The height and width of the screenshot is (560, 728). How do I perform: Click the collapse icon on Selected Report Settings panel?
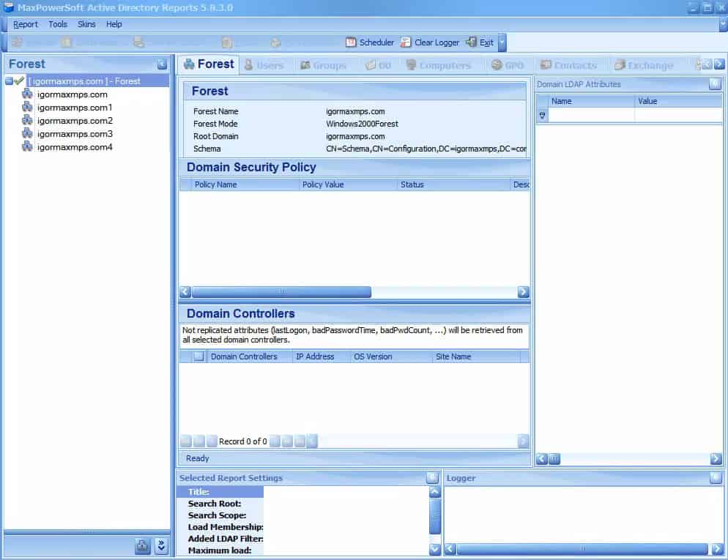pyautogui.click(x=431, y=478)
